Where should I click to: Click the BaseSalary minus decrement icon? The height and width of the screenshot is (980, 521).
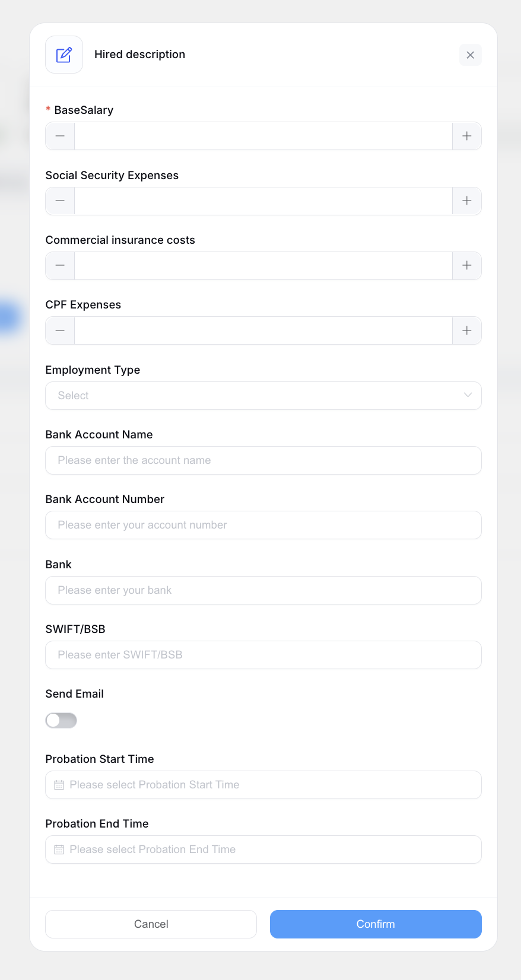click(60, 136)
